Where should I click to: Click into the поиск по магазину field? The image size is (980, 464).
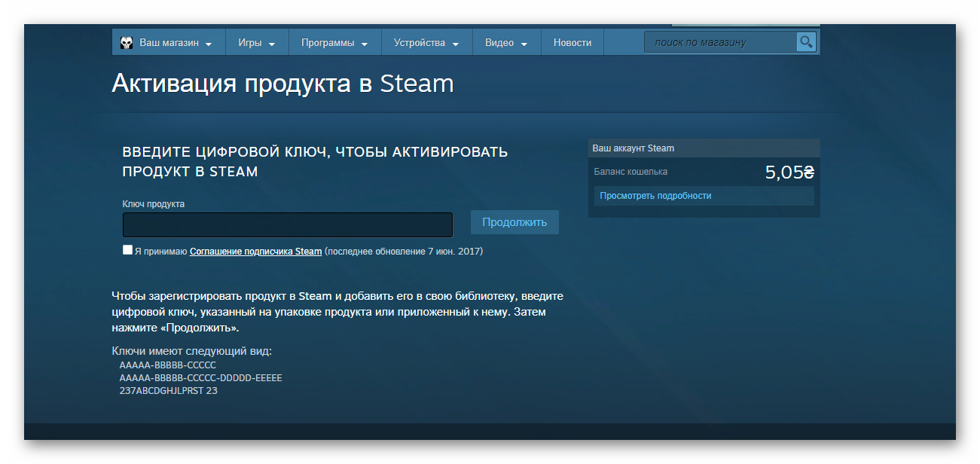tap(719, 42)
